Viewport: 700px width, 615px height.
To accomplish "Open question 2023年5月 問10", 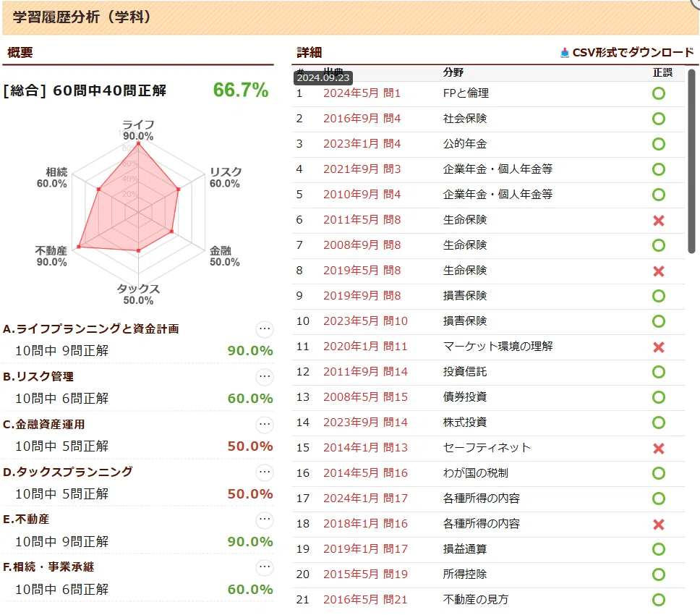I will tap(366, 321).
